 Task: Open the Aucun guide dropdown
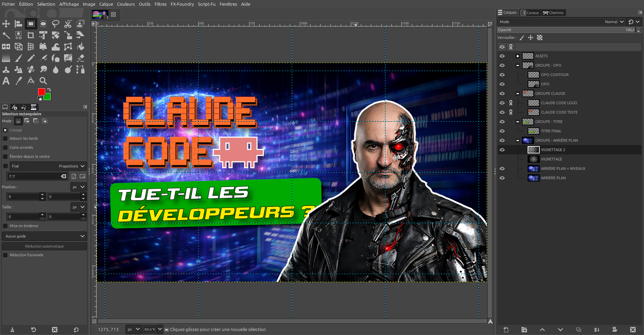point(44,236)
